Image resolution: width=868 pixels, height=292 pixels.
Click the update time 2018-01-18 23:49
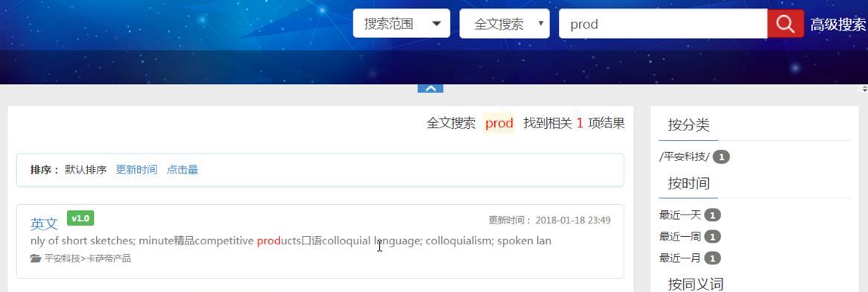573,220
